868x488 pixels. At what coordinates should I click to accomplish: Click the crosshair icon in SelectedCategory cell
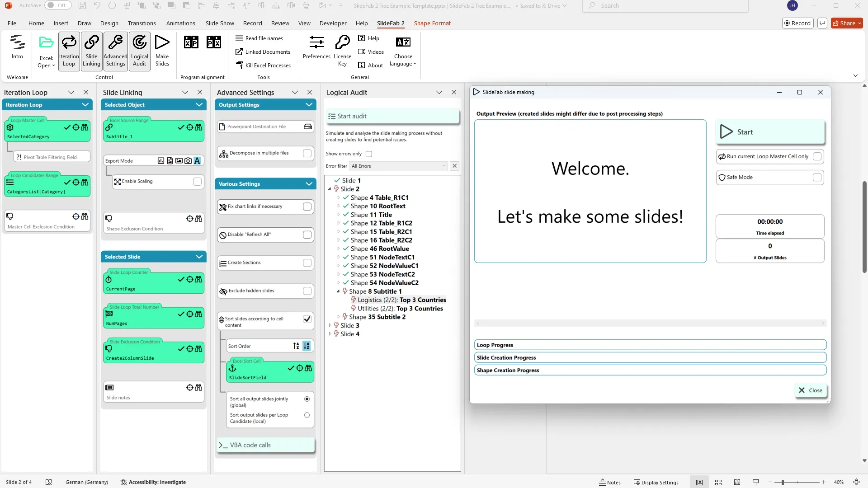(x=76, y=127)
